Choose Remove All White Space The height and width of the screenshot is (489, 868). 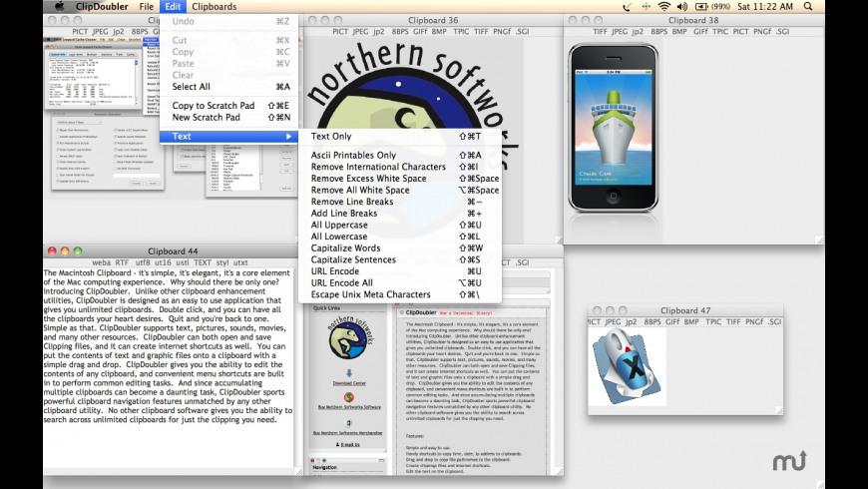point(400,190)
